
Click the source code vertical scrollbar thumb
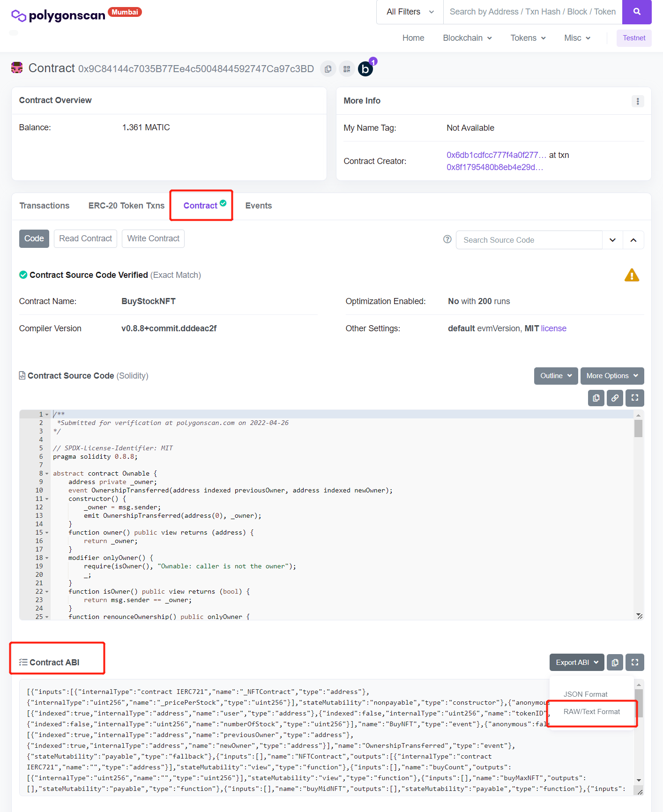click(638, 428)
